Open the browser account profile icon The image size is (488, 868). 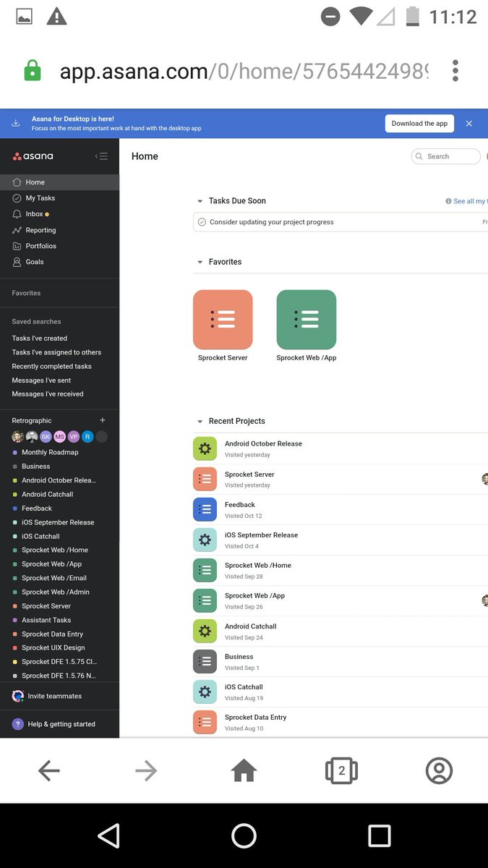click(x=439, y=771)
